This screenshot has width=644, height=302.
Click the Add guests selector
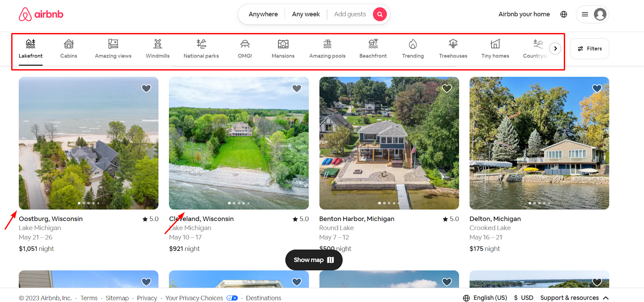tap(350, 14)
